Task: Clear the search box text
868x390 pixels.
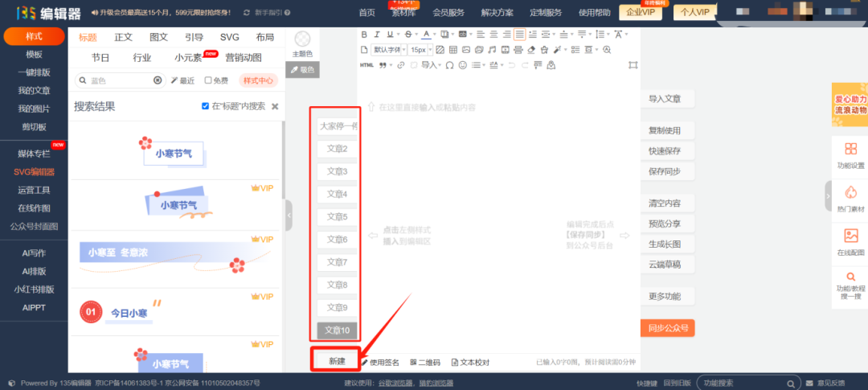Action: pos(158,80)
